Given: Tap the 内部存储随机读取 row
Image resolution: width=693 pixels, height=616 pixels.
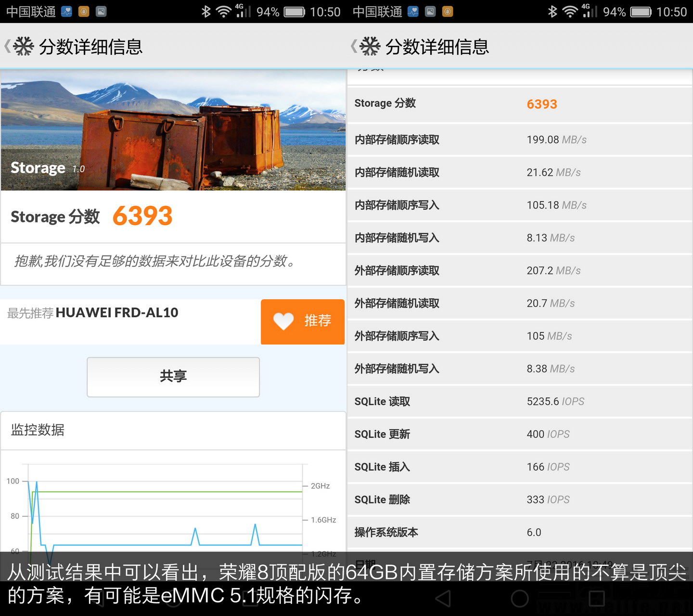Looking at the screenshot, I should (520, 172).
